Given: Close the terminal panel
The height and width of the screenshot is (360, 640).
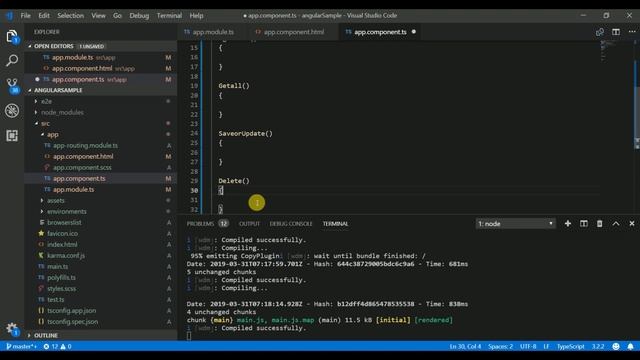Looking at the screenshot, I should 632,224.
